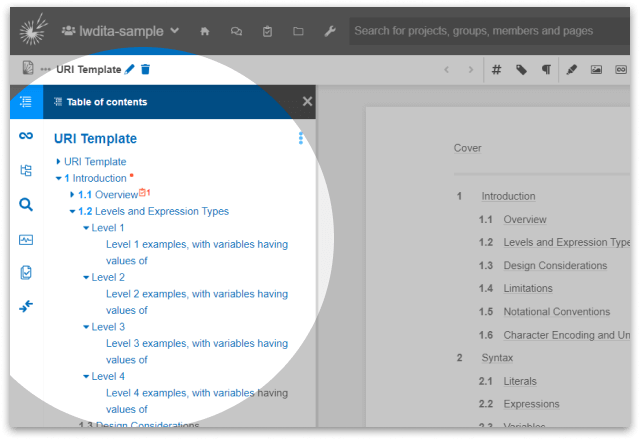Click the compare arrows sidebar icon
The image size is (640, 440).
[x=26, y=306]
